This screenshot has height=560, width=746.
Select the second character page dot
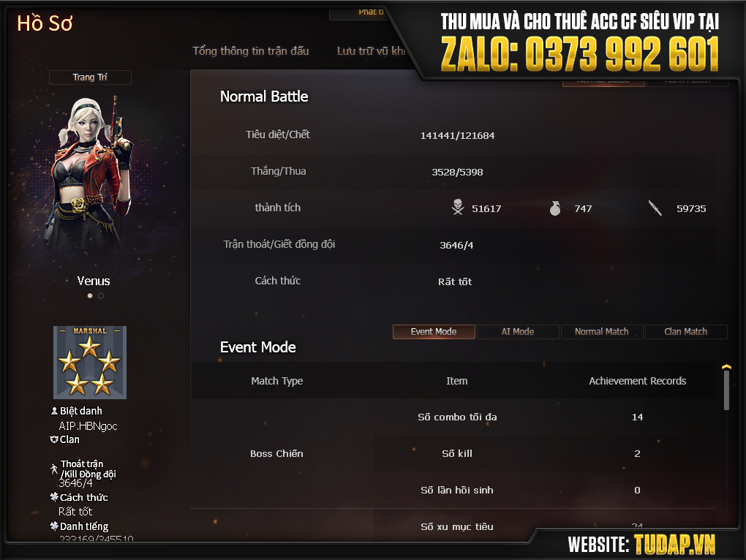click(x=101, y=295)
